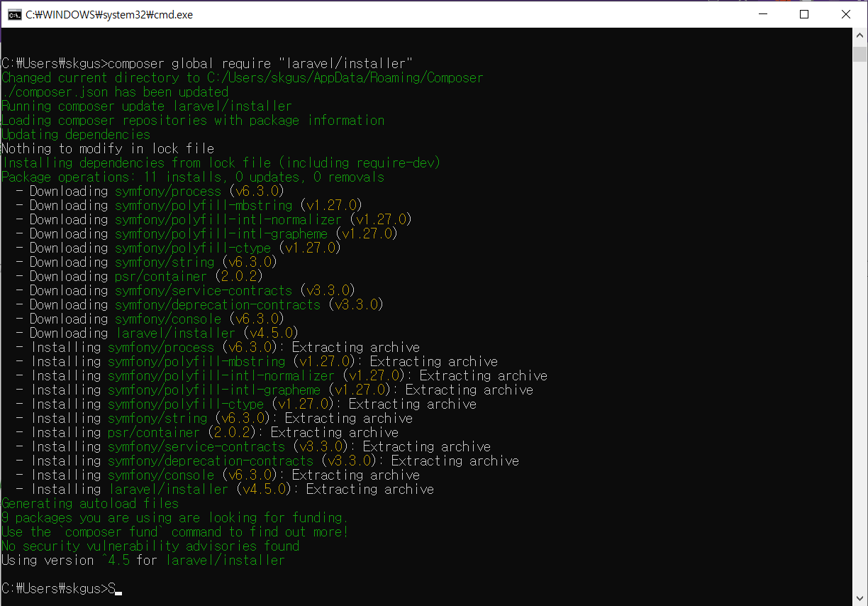This screenshot has height=606, width=868.
Task: Click 'Installing symfony/polyfill-intl-grapheme' line
Action: [x=274, y=390]
